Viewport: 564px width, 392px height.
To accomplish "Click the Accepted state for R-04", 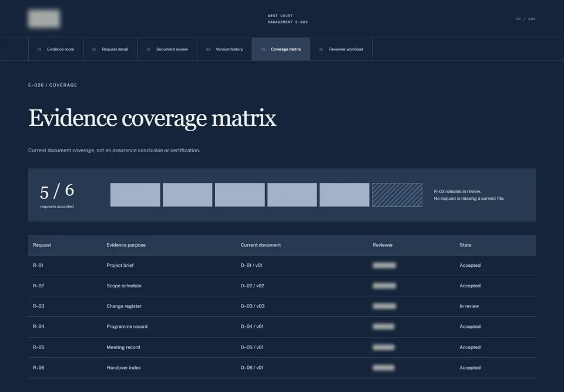I will 470,327.
